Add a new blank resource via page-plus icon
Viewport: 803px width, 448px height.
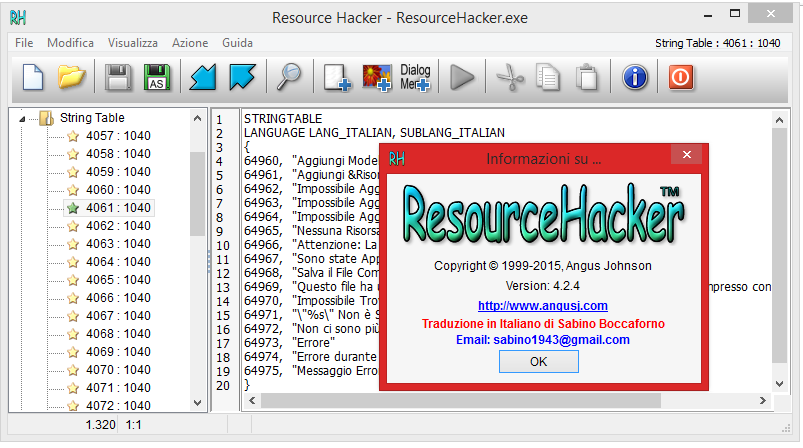pyautogui.click(x=337, y=78)
